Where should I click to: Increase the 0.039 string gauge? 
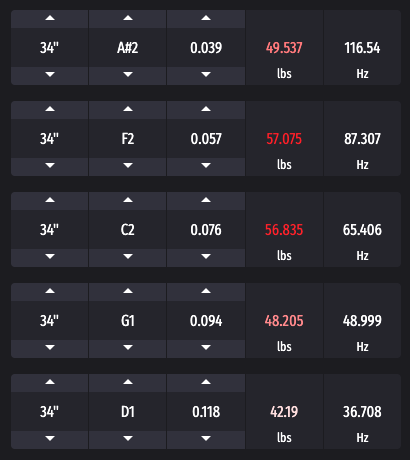pos(206,19)
